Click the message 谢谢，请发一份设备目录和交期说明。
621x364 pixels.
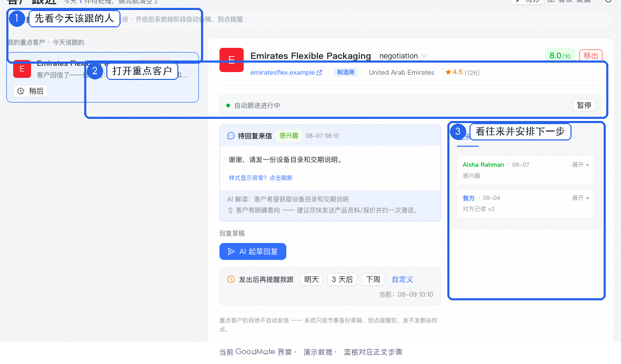pos(286,159)
